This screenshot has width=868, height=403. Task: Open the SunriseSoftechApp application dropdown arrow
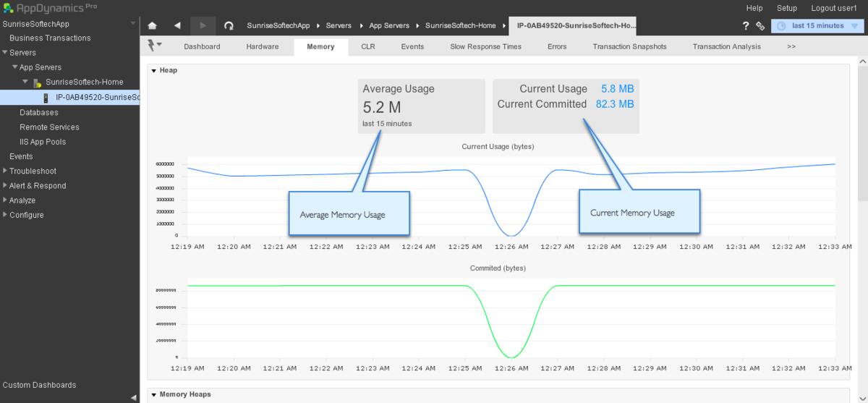tap(132, 24)
